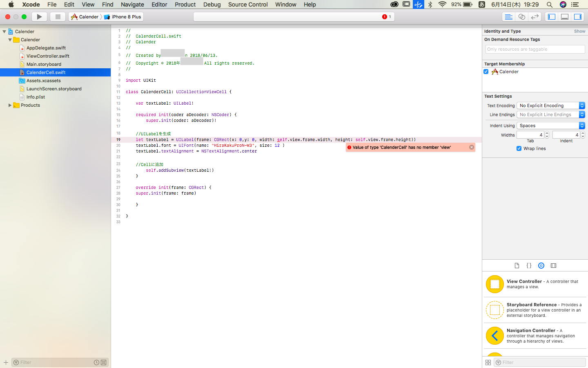
Task: Dismiss the 'has no member view' error
Action: coord(472,147)
